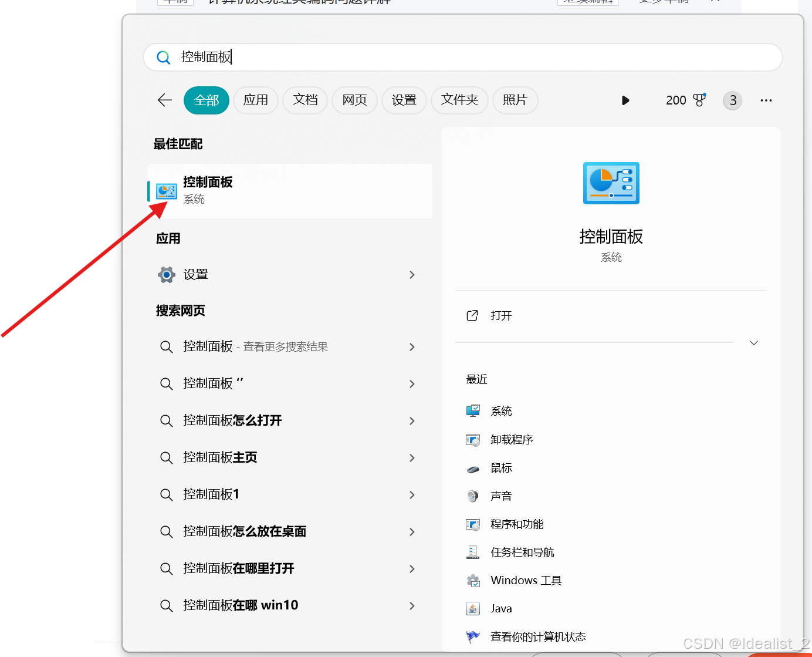Image resolution: width=812 pixels, height=657 pixels.
Task: Click the 程序和功能 icon
Action: [x=473, y=524]
